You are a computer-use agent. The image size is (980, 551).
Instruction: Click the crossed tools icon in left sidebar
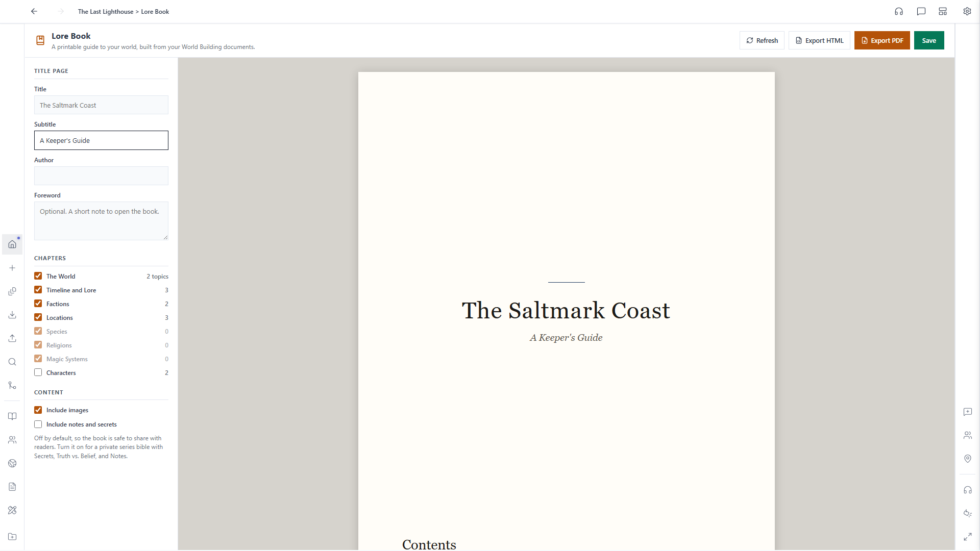tap(12, 510)
